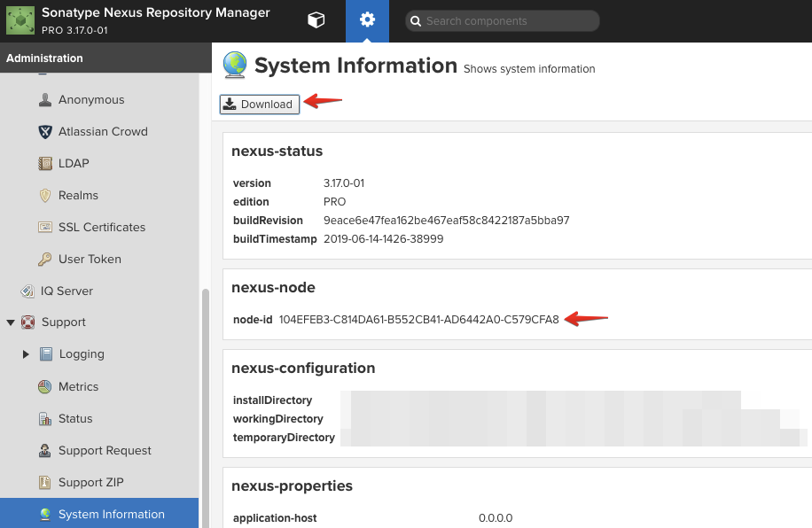Click the Anonymous user icon
The width and height of the screenshot is (812, 528).
tap(45, 100)
